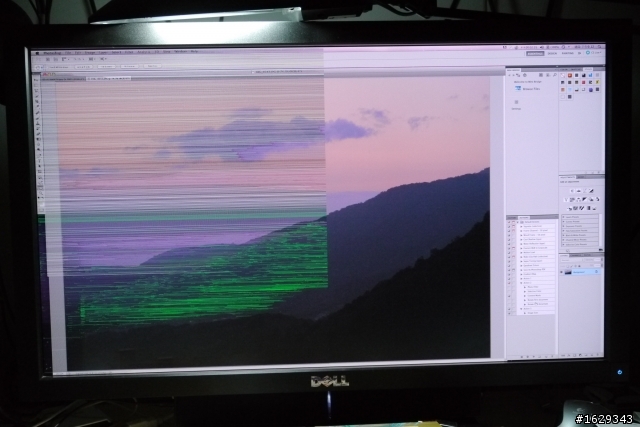640x427 pixels.
Task: Launch Bridge from the application bar
Action: click(48, 59)
